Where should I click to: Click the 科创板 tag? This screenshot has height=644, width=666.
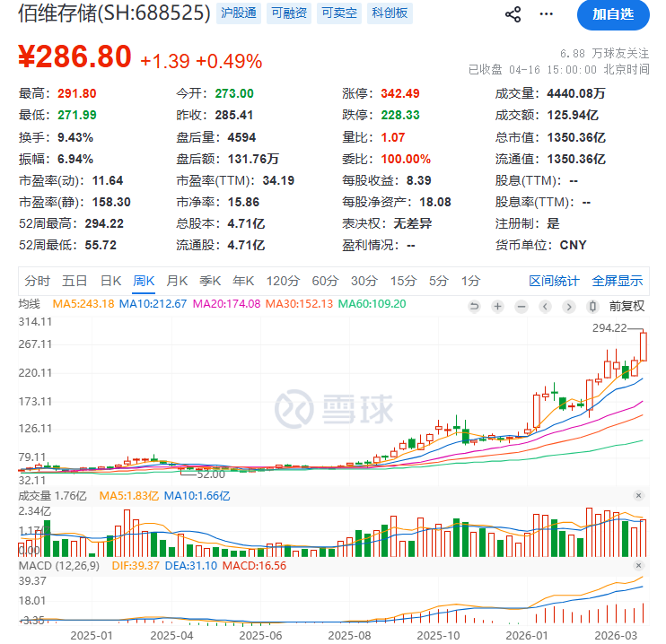[x=390, y=13]
